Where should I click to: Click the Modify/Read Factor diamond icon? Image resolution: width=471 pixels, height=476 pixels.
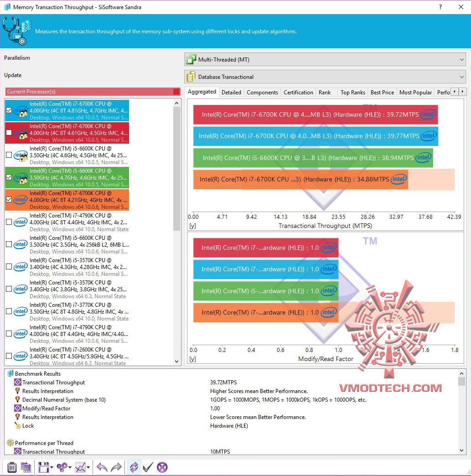(18, 409)
